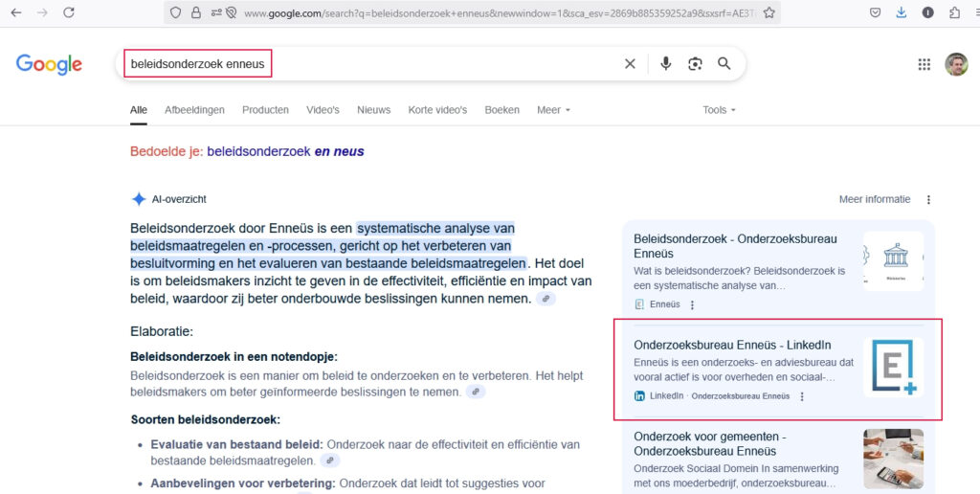Open building thumbnail of Beleidsonderzoek card
Viewport: 980px width, 494px height.
893,260
